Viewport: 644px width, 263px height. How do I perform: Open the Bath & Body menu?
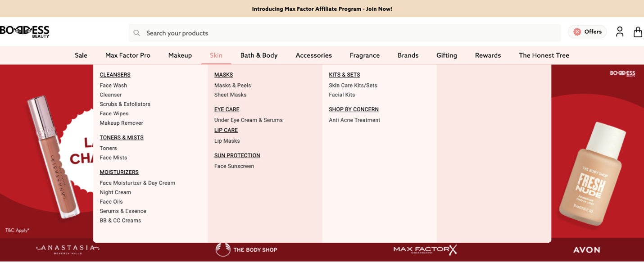(259, 55)
